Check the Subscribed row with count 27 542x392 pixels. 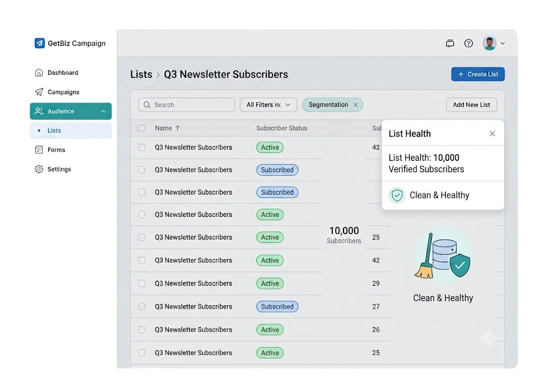click(142, 307)
